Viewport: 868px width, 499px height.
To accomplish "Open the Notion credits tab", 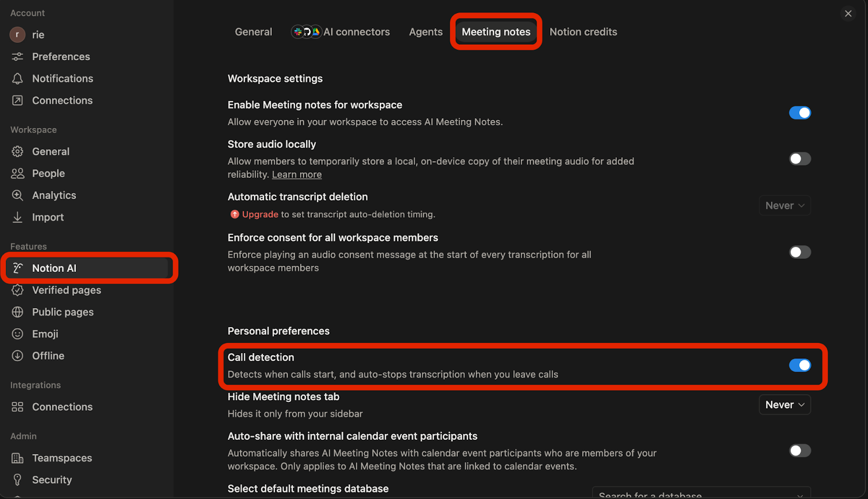I will [x=583, y=31].
